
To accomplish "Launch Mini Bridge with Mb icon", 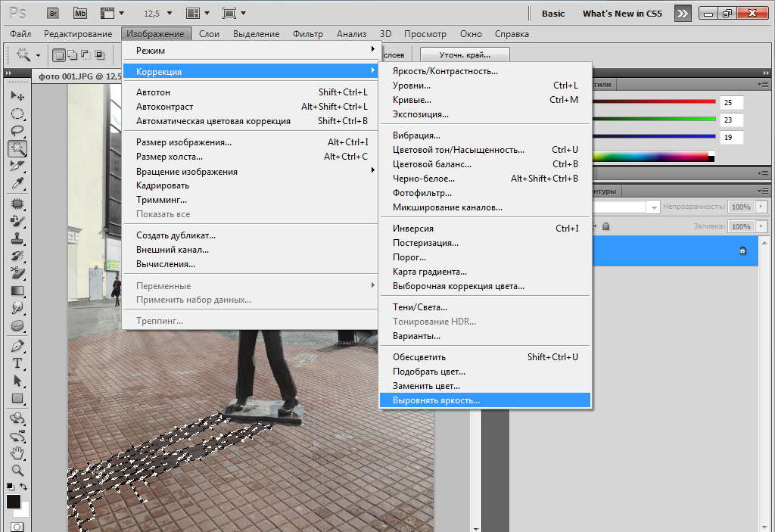I will coord(79,14).
